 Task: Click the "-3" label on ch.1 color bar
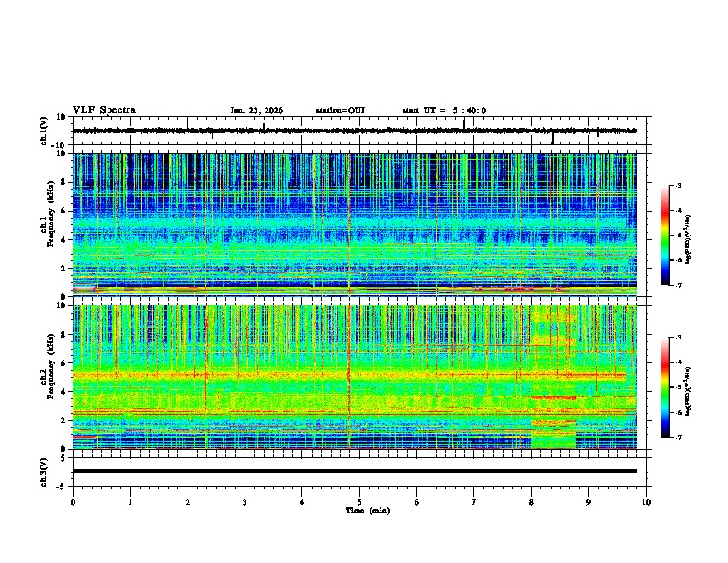pyautogui.click(x=677, y=185)
